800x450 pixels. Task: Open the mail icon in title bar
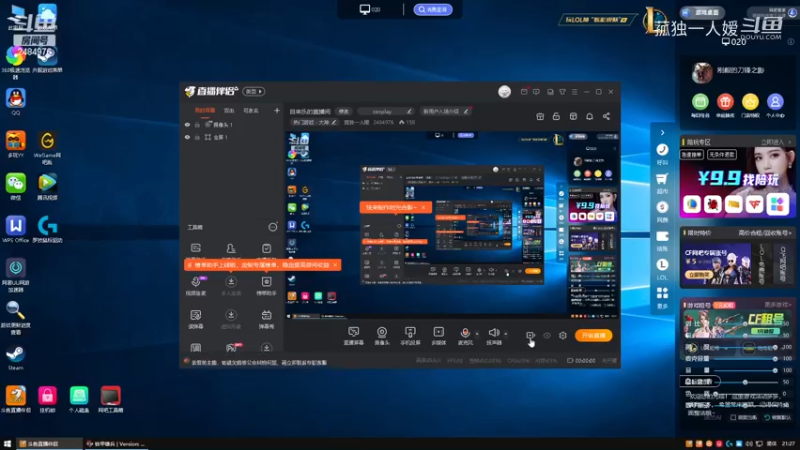point(524,92)
